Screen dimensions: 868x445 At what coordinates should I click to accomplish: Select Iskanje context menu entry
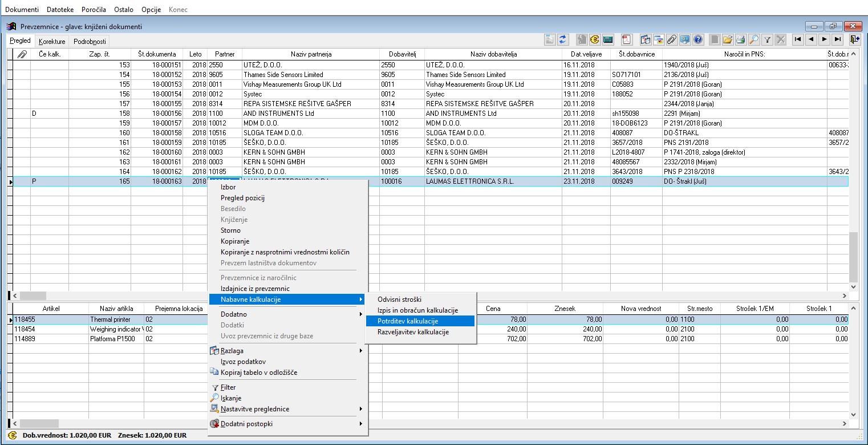tap(287, 398)
